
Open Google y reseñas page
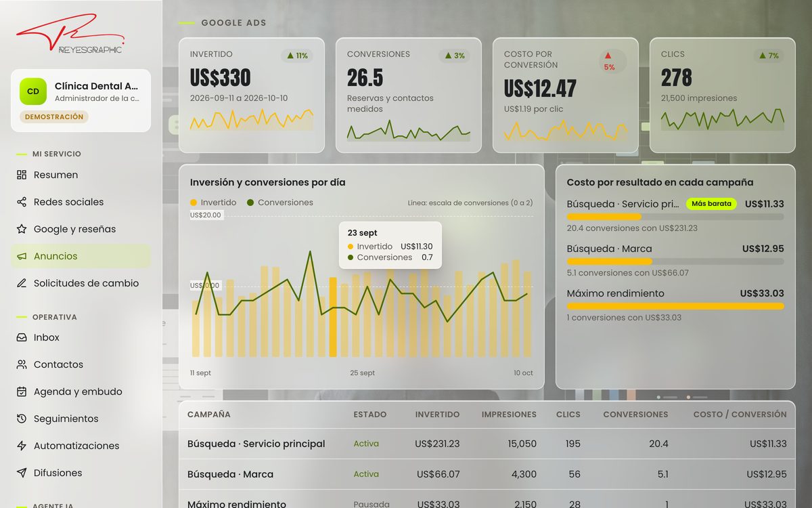[81, 229]
